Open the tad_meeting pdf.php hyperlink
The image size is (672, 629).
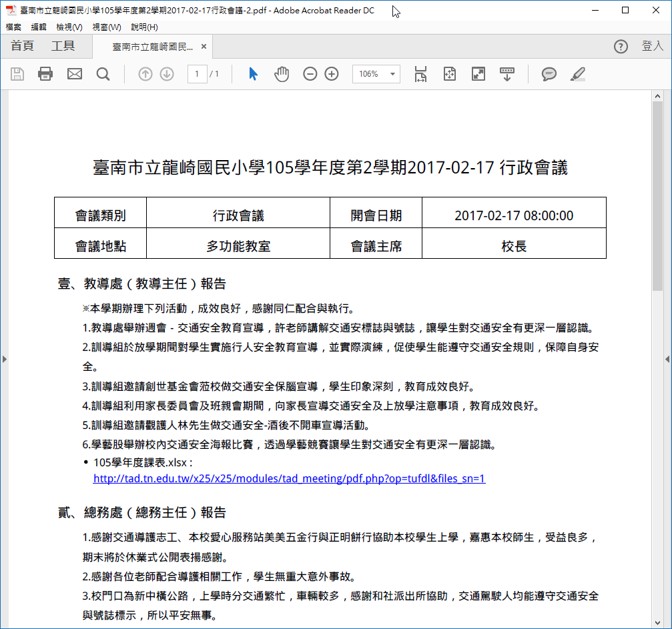[x=289, y=478]
